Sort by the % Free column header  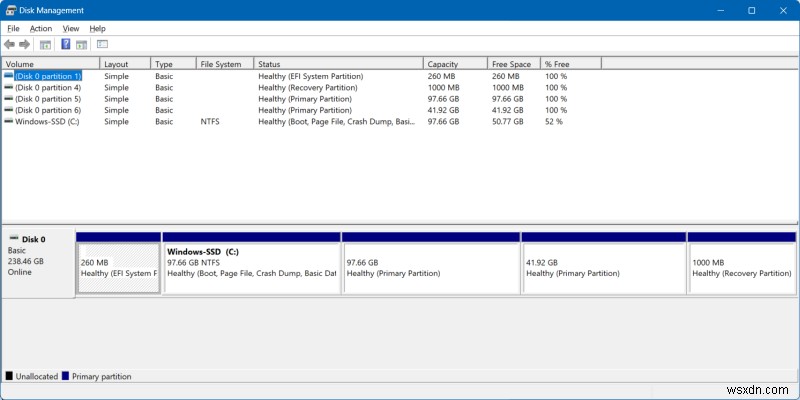click(571, 64)
